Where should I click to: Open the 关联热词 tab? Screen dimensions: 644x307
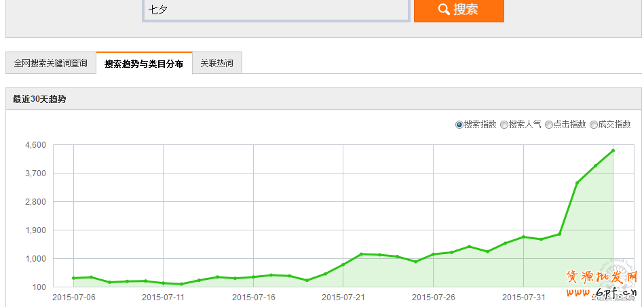tap(217, 63)
